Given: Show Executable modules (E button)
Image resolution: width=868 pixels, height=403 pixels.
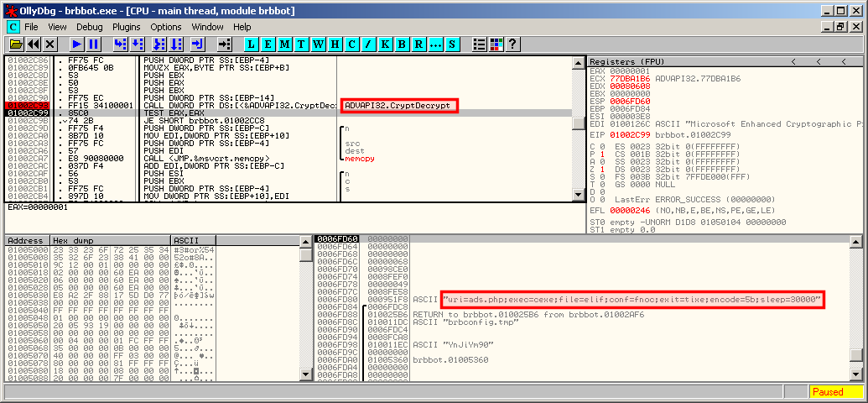Looking at the screenshot, I should pos(270,44).
